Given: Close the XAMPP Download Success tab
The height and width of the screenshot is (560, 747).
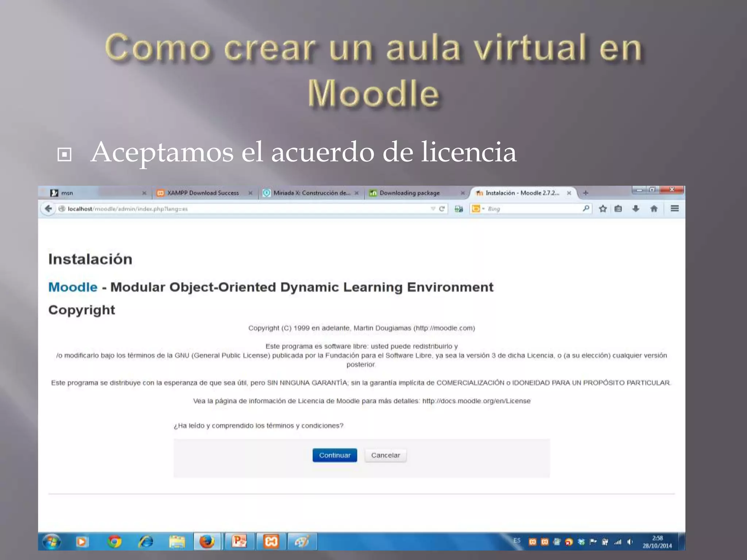Looking at the screenshot, I should [250, 193].
